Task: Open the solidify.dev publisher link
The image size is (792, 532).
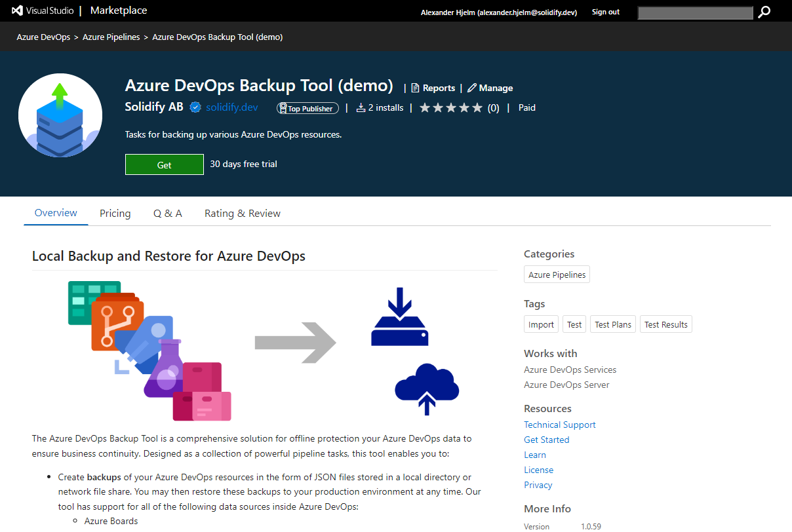Action: click(232, 107)
